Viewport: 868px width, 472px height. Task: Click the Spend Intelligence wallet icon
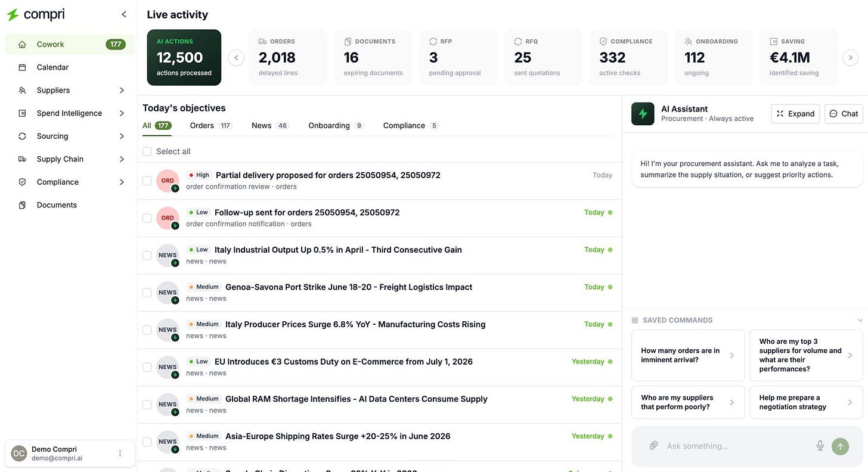22,113
